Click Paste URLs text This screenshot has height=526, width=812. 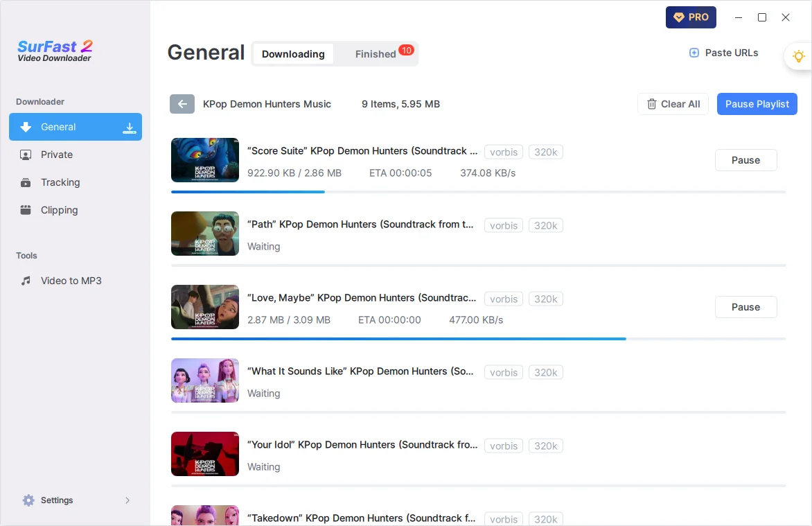coord(731,53)
